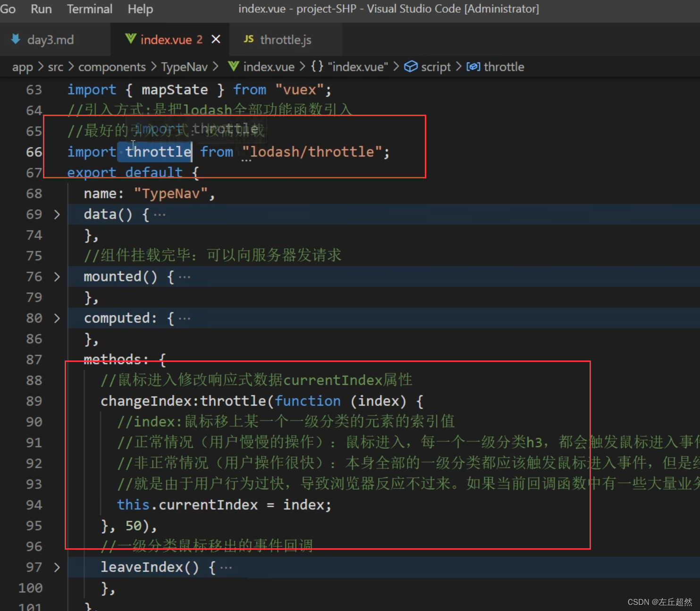This screenshot has height=611, width=700.
Task: Click the throttle breadcrumb symbol
Action: coord(504,67)
